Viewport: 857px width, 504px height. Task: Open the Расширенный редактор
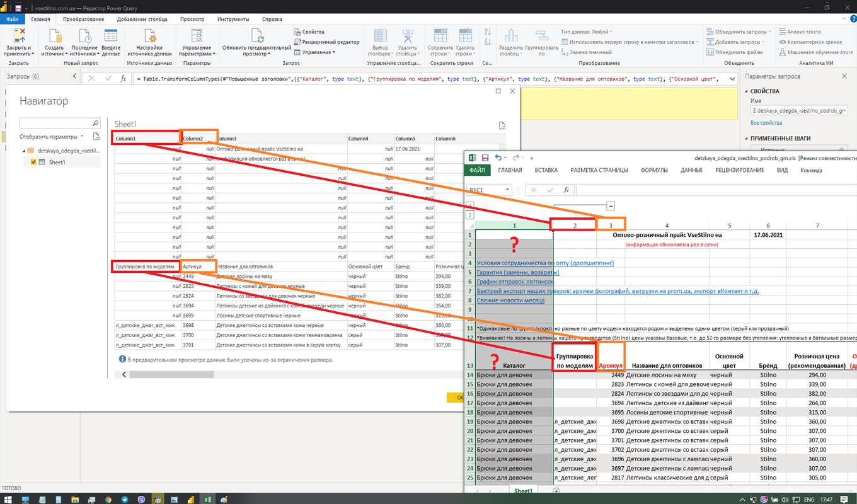[326, 42]
